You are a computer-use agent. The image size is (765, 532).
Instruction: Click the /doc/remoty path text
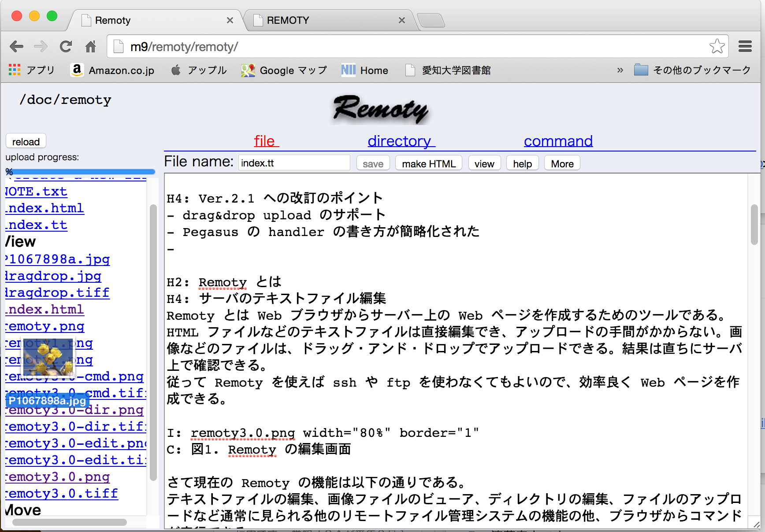65,100
